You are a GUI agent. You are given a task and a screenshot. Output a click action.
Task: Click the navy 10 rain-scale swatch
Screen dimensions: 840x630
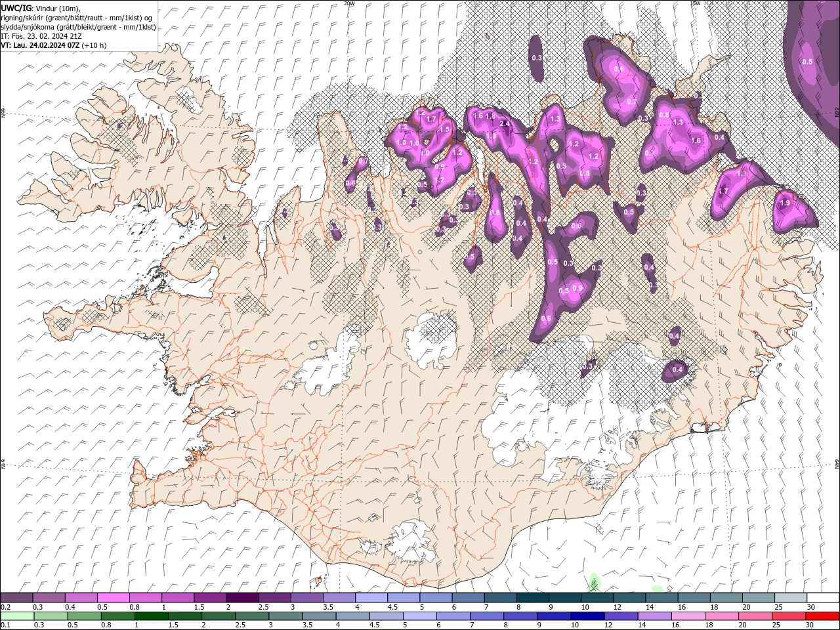[x=587, y=616]
